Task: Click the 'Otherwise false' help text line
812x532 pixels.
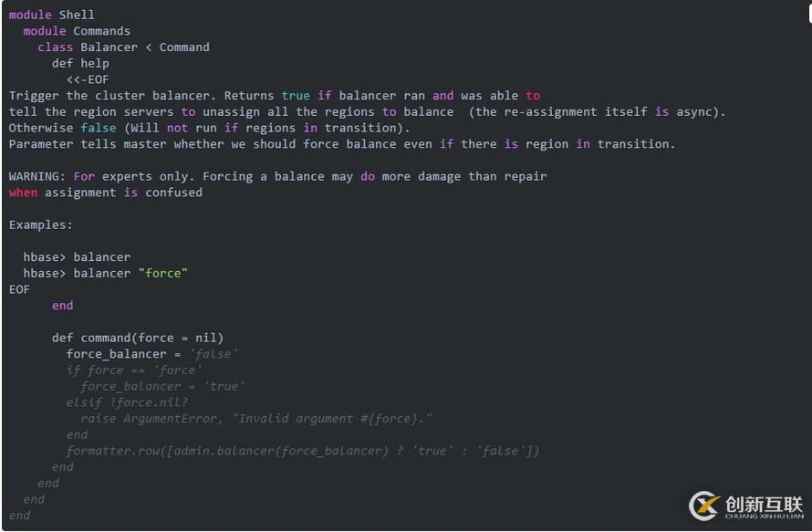Action: [x=203, y=128]
